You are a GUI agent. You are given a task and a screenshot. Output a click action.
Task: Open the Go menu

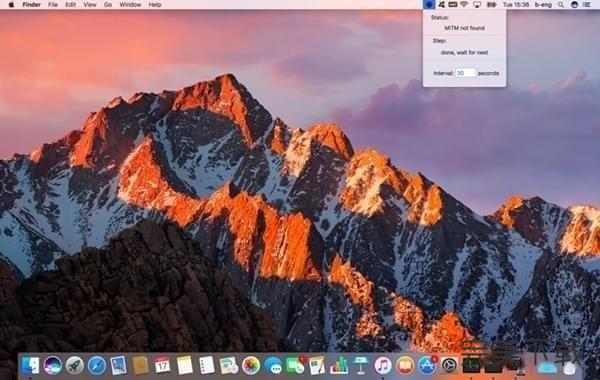(x=108, y=5)
